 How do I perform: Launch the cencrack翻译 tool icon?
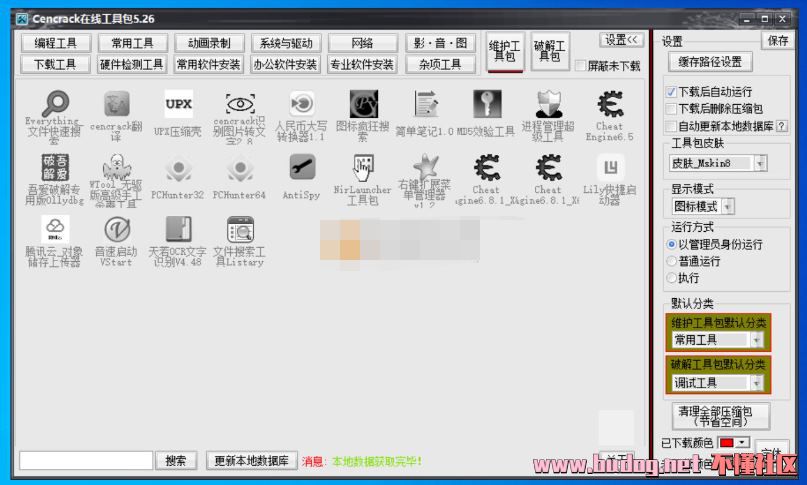(x=116, y=104)
